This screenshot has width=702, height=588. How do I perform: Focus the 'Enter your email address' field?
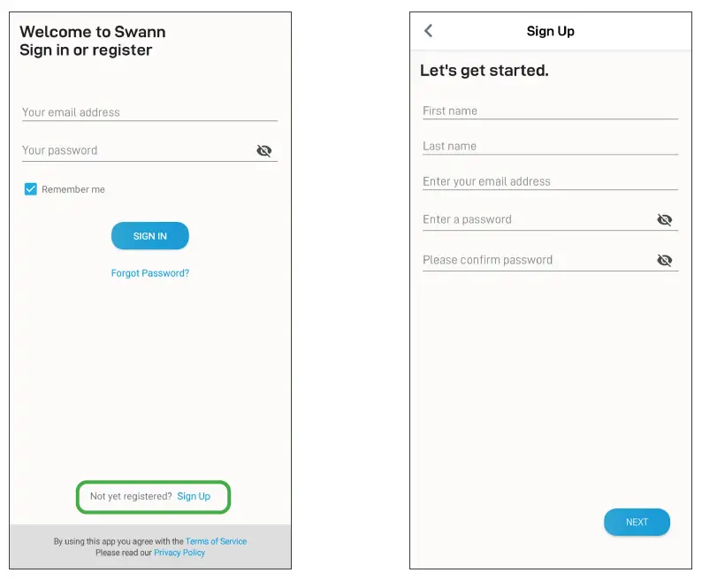(x=549, y=181)
